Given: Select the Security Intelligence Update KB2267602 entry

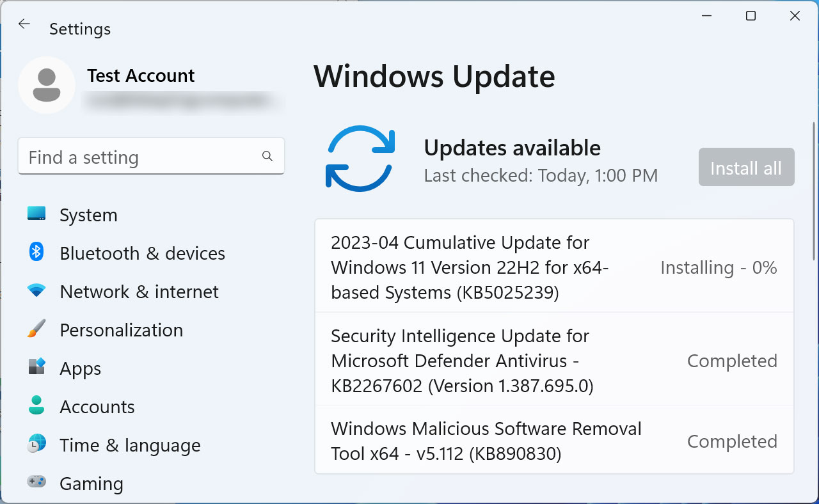Looking at the screenshot, I should tap(554, 359).
